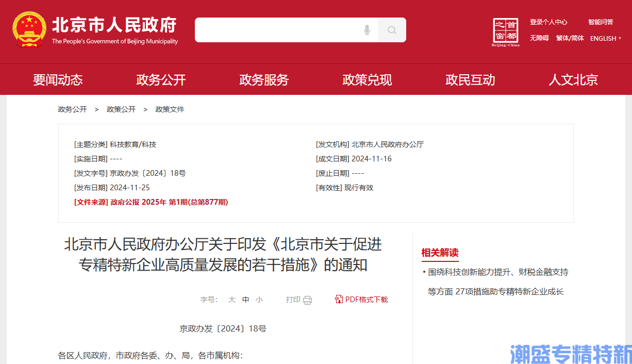Open 智能问答 link
The height and width of the screenshot is (364, 632).
[x=601, y=22]
